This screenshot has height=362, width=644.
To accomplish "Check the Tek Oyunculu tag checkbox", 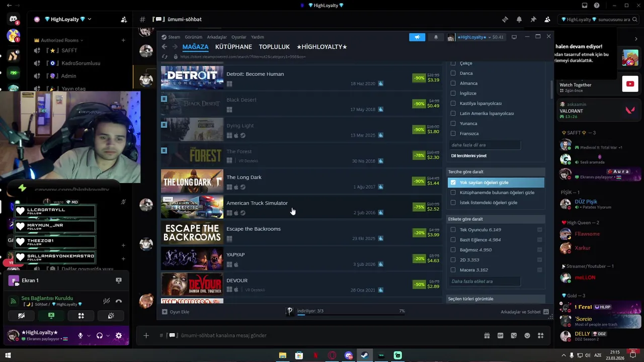I will point(453,230).
